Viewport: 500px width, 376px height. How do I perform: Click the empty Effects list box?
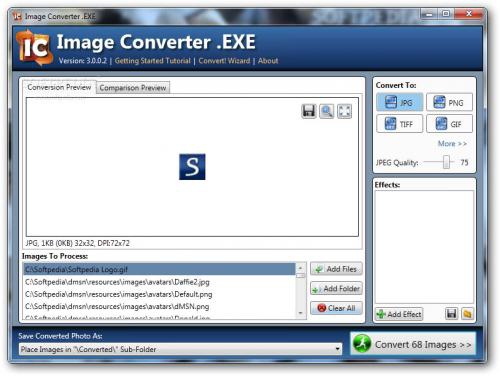424,247
